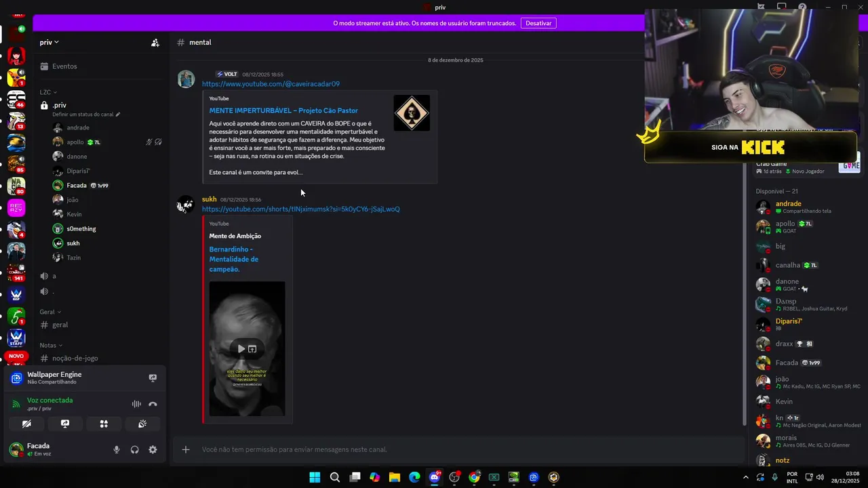868x488 pixels.
Task: Open the STAFF server icon
Action: coord(16,338)
